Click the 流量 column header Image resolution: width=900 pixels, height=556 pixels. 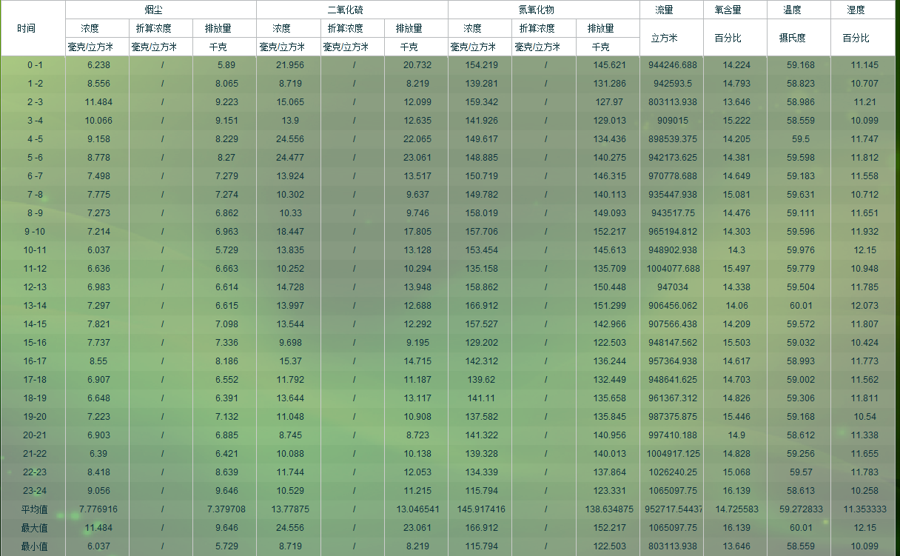[x=672, y=9]
